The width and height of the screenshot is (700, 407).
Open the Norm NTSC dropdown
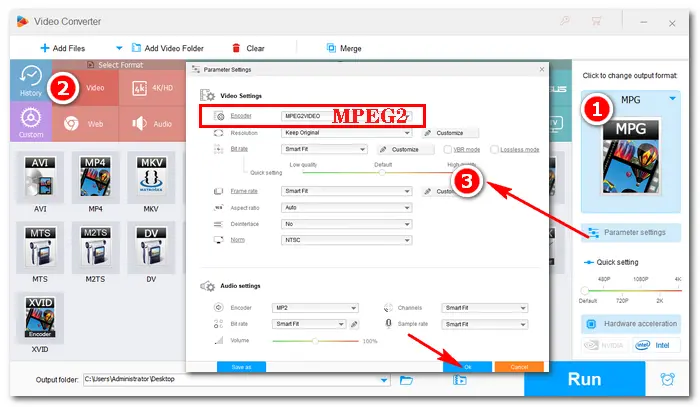[x=346, y=240]
